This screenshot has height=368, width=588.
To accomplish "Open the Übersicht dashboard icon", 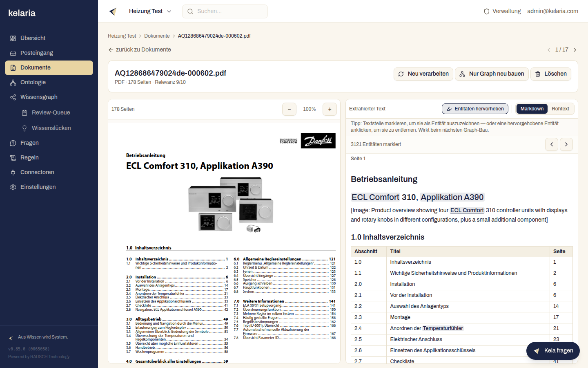I will [x=13, y=38].
